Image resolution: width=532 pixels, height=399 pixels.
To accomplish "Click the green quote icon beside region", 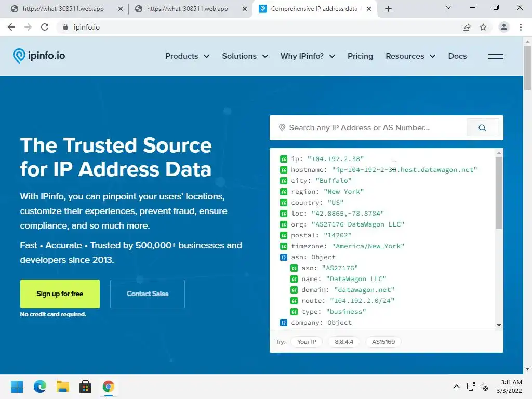I will [284, 192].
